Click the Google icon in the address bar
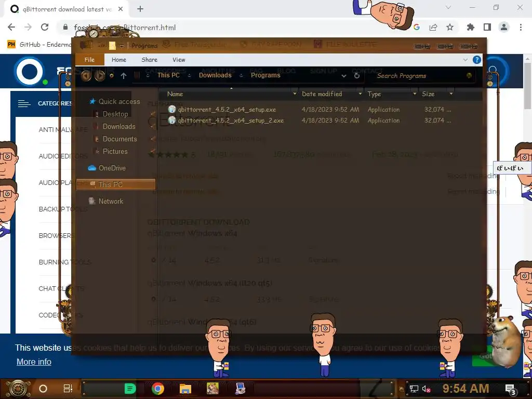532x399 pixels. (x=417, y=27)
